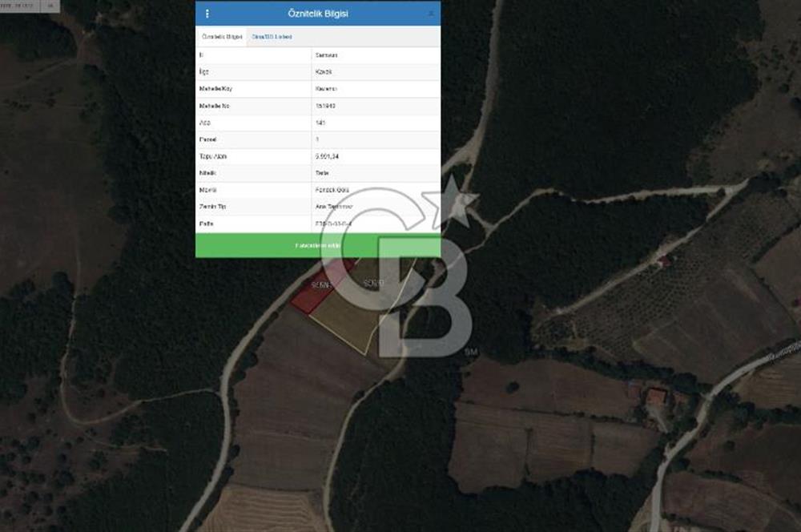Screen dimensions: 801x532
Task: Click the Mahalle No value 151940
Action: 328,106
